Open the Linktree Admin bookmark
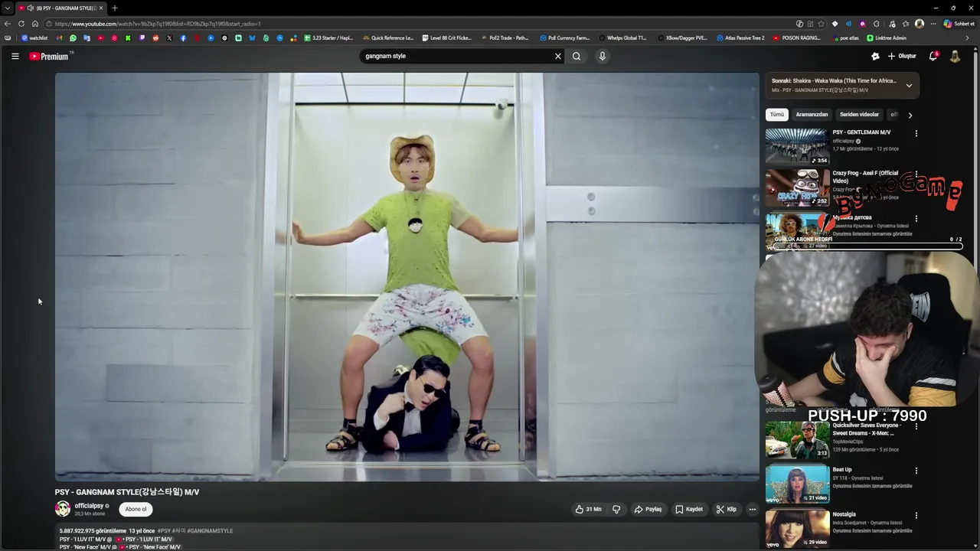Screen dimensions: 980x551 [887, 37]
